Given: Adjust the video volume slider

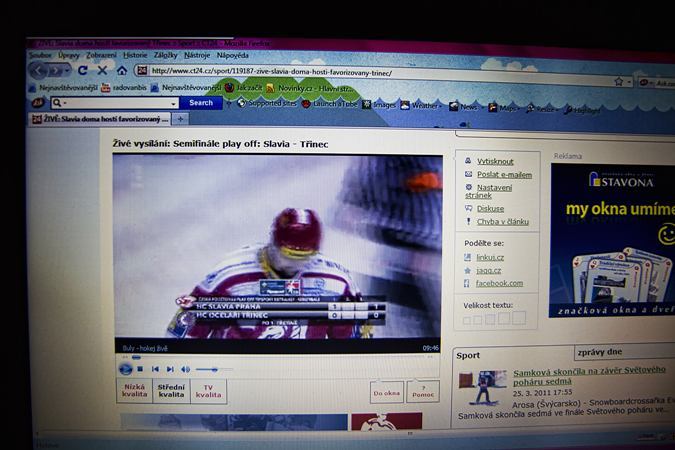Looking at the screenshot, I should point(214,369).
